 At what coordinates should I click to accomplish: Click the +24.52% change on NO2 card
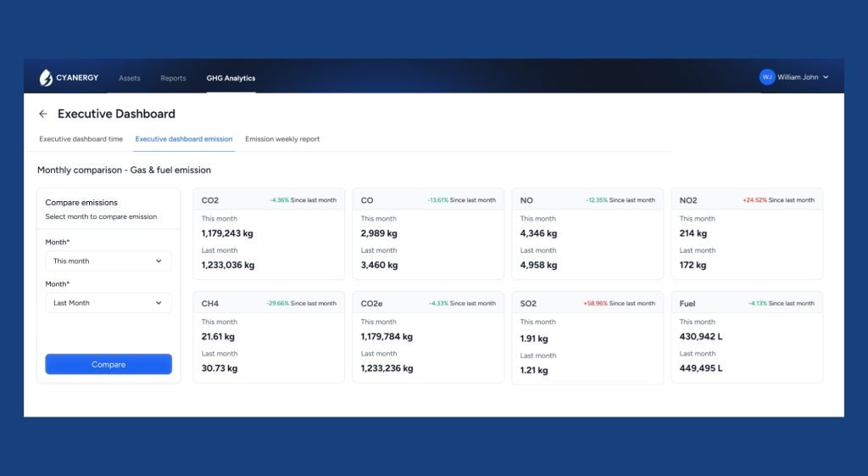click(754, 200)
